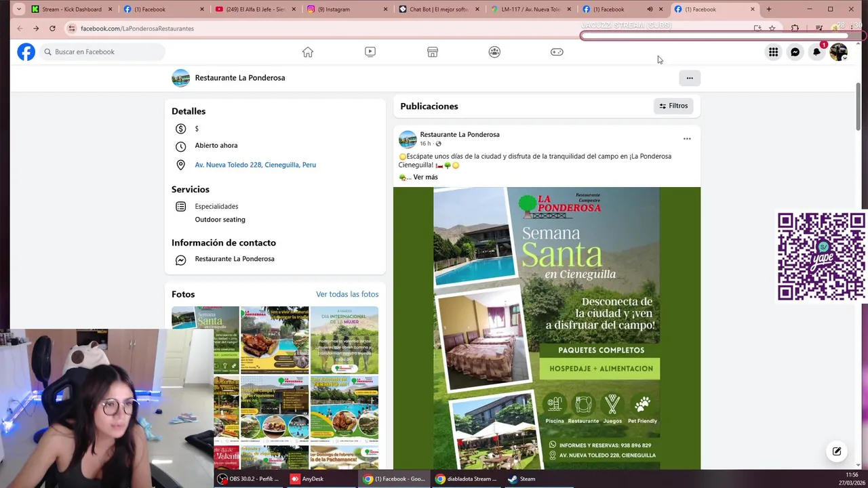Viewport: 868px width, 488px height.
Task: Expand post text with Ver más
Action: click(x=425, y=177)
